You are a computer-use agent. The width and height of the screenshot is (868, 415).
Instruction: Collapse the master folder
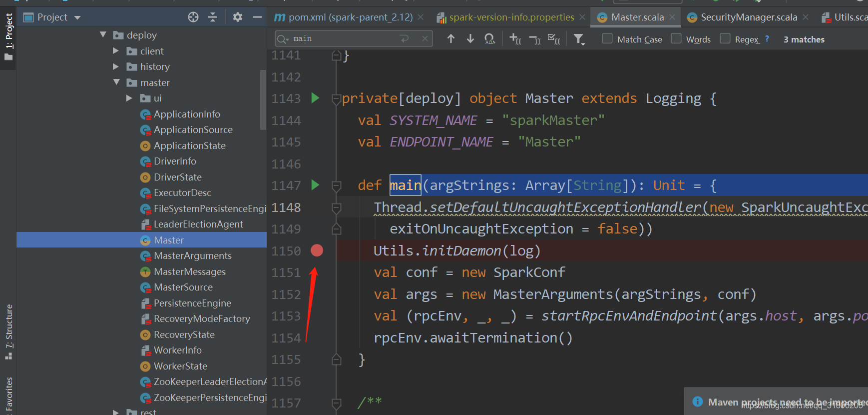pyautogui.click(x=117, y=82)
